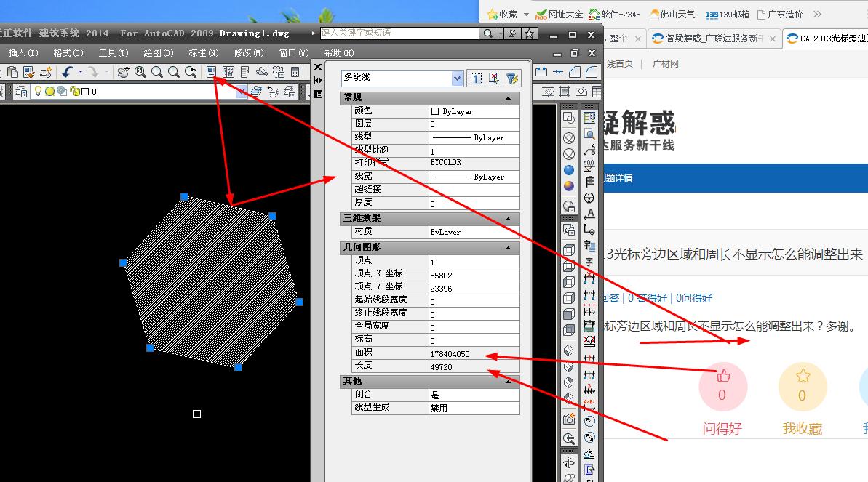Click the elevation mark ±0.00 icon

click(x=589, y=165)
